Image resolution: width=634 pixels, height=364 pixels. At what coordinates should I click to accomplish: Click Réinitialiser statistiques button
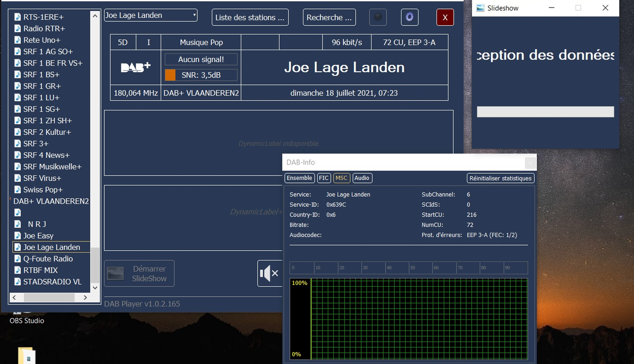coord(501,178)
